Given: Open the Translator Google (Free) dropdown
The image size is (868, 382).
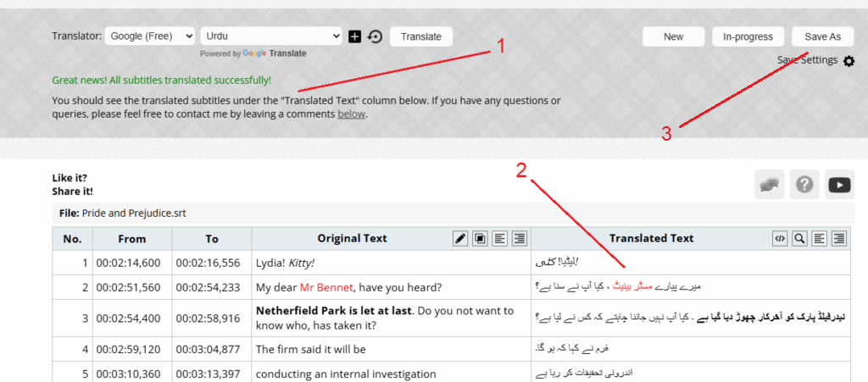Looking at the screenshot, I should click(x=151, y=36).
